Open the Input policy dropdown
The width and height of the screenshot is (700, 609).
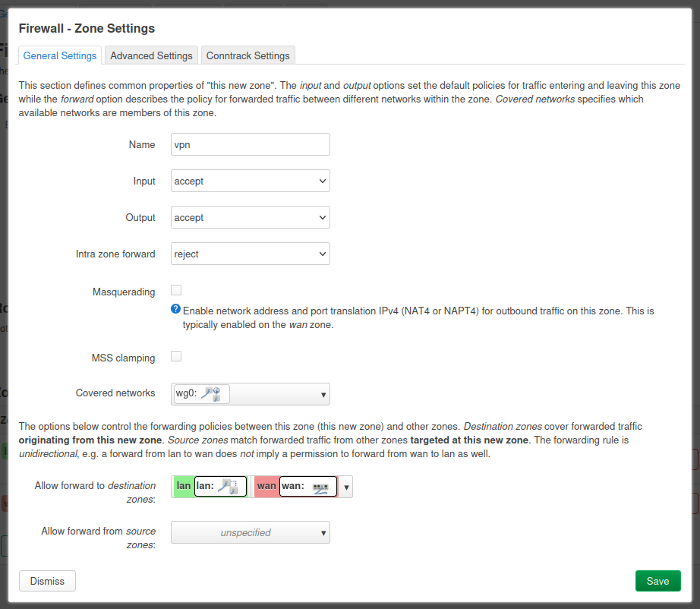click(250, 181)
